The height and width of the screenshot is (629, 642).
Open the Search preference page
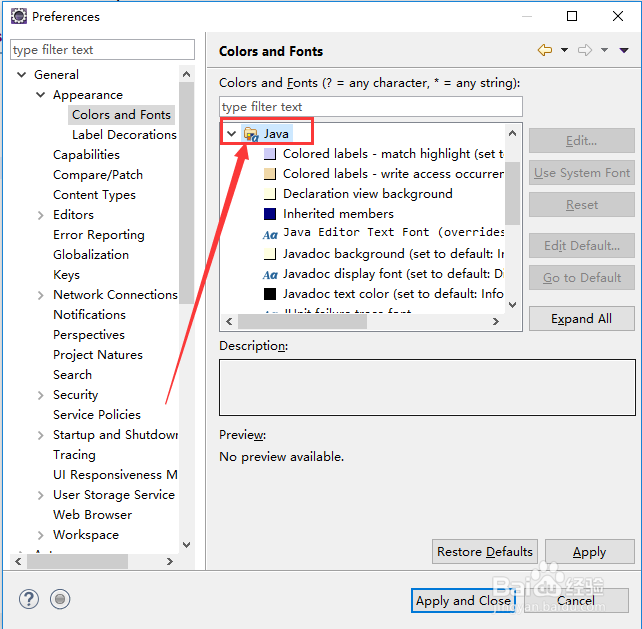pyautogui.click(x=72, y=375)
